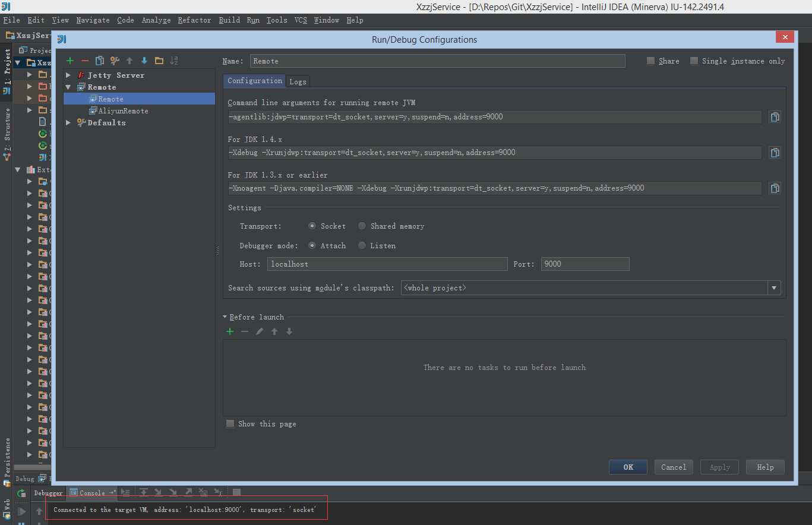The image size is (812, 525).
Task: Collapse the Remote configurations group
Action: tap(68, 87)
